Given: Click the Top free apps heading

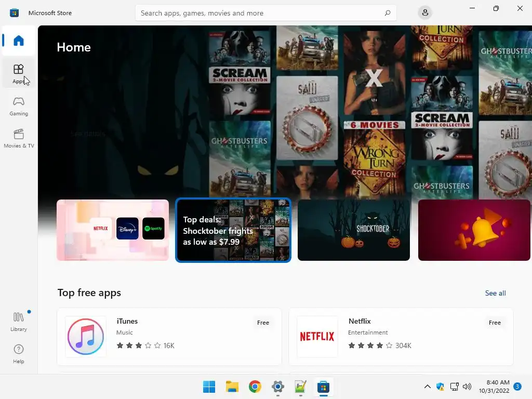Looking at the screenshot, I should pyautogui.click(x=89, y=292).
